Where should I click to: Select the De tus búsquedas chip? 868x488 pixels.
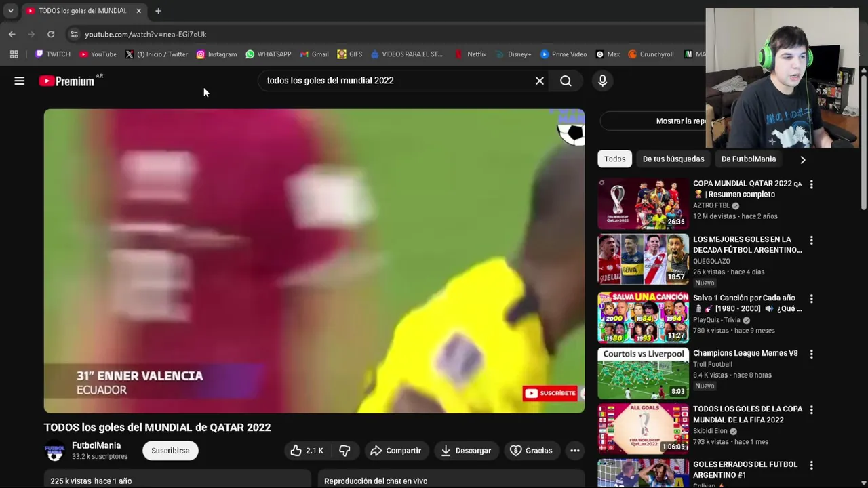[x=673, y=159]
